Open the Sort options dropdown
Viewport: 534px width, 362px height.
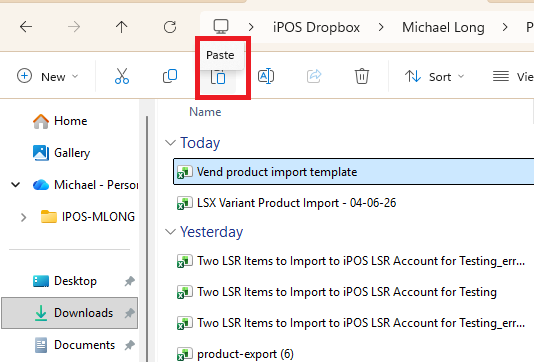(435, 76)
